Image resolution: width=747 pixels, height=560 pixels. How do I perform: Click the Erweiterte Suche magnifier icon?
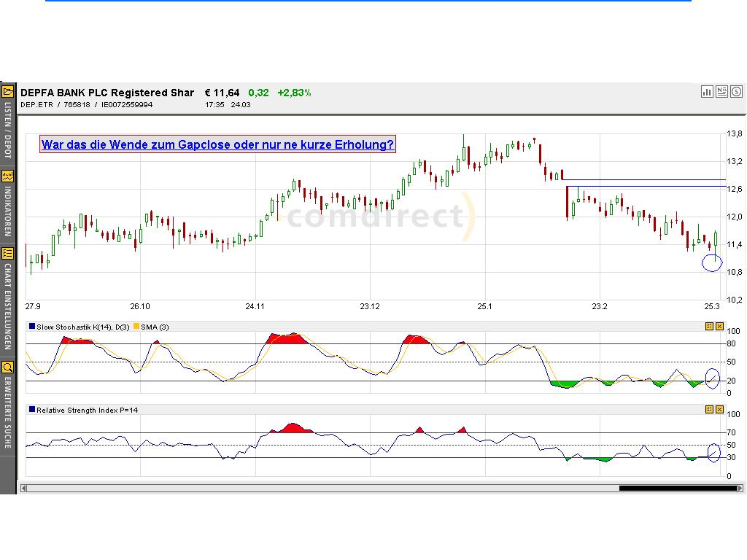click(8, 367)
